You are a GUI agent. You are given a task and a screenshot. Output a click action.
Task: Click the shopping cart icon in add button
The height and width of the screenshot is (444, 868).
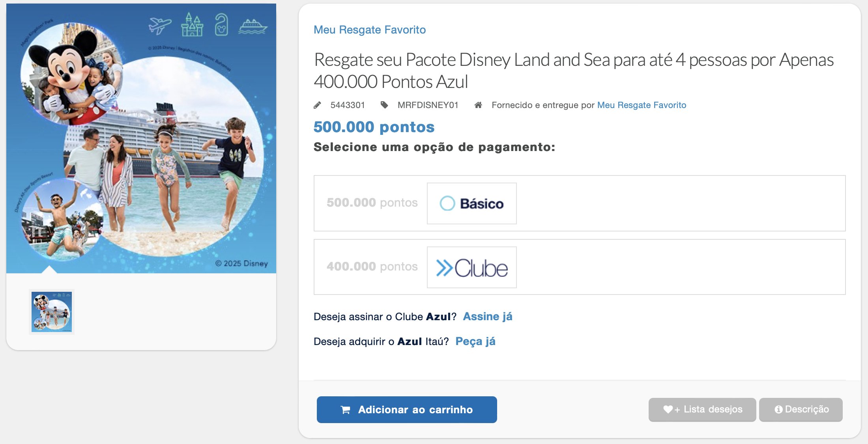pyautogui.click(x=345, y=410)
